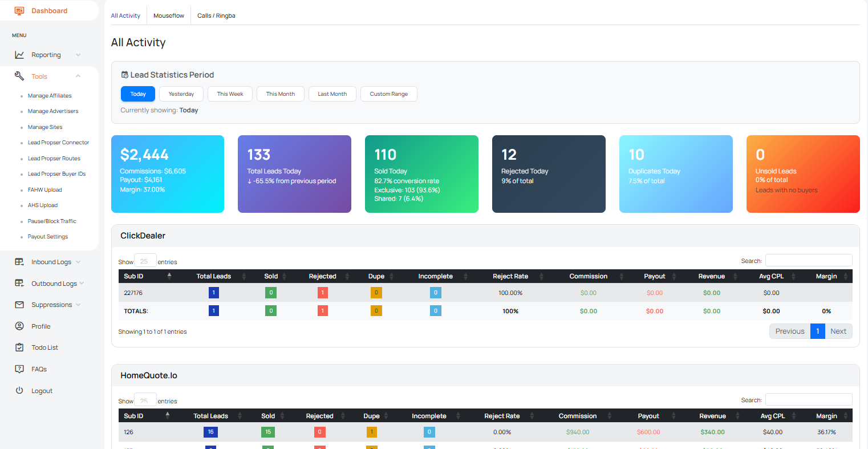The image size is (868, 449).
Task: Click the Todo List clipboard icon
Action: (x=19, y=347)
